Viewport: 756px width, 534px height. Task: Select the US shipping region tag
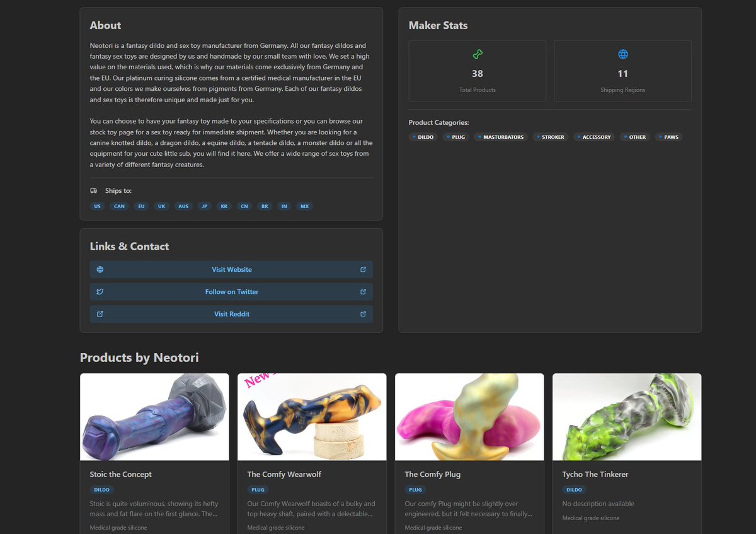[x=97, y=206]
